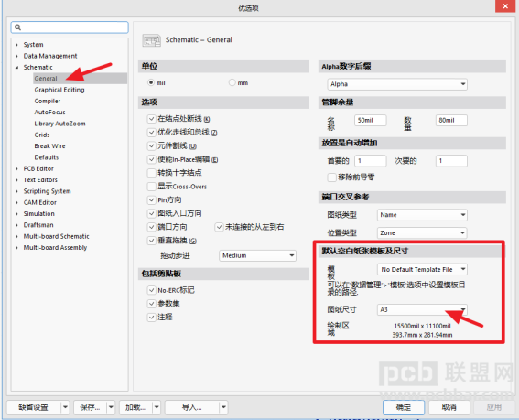Click the 确定 button
Image resolution: width=519 pixels, height=420 pixels.
tap(404, 407)
